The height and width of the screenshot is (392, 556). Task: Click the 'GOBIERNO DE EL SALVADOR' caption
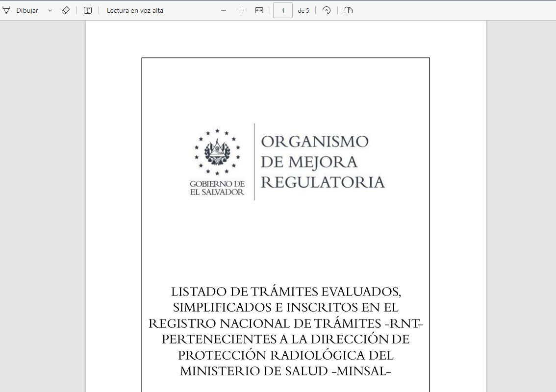click(x=217, y=188)
